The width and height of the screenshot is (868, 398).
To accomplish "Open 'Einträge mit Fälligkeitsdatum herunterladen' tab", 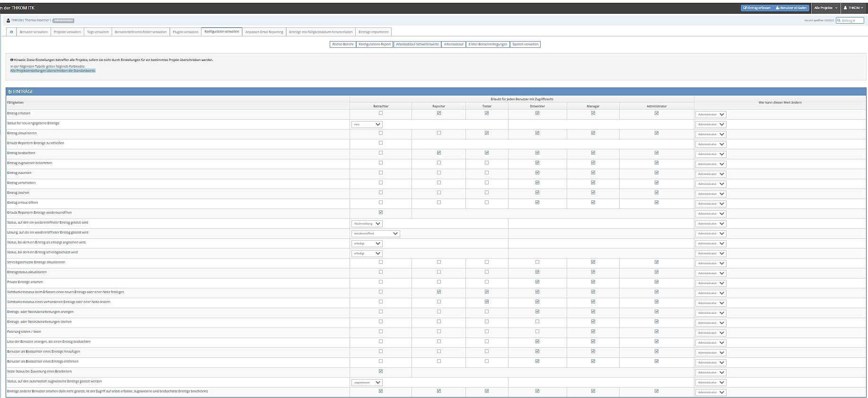I will 321,32.
